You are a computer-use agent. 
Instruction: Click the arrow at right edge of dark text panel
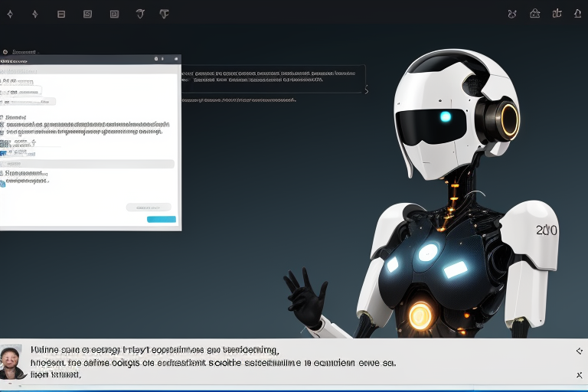click(366, 91)
